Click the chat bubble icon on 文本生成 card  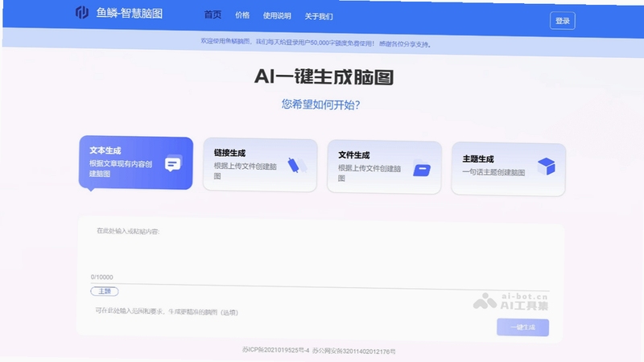point(173,164)
